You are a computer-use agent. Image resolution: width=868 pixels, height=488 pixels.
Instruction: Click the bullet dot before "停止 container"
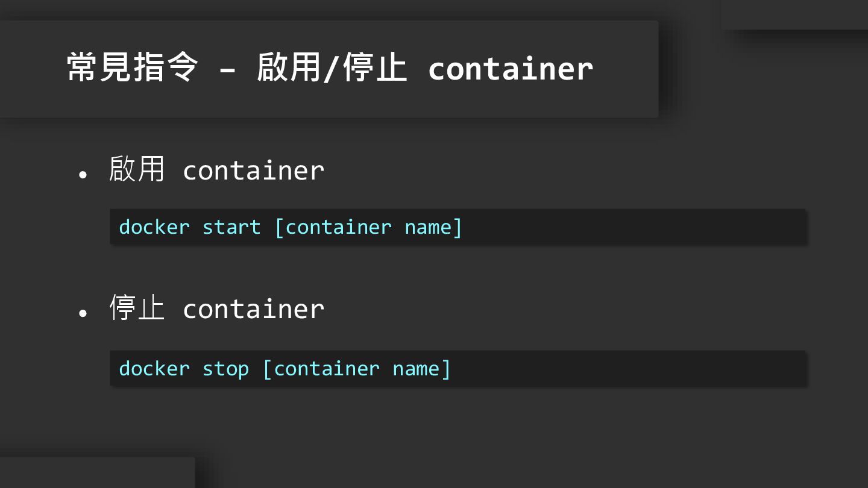pyautogui.click(x=83, y=313)
